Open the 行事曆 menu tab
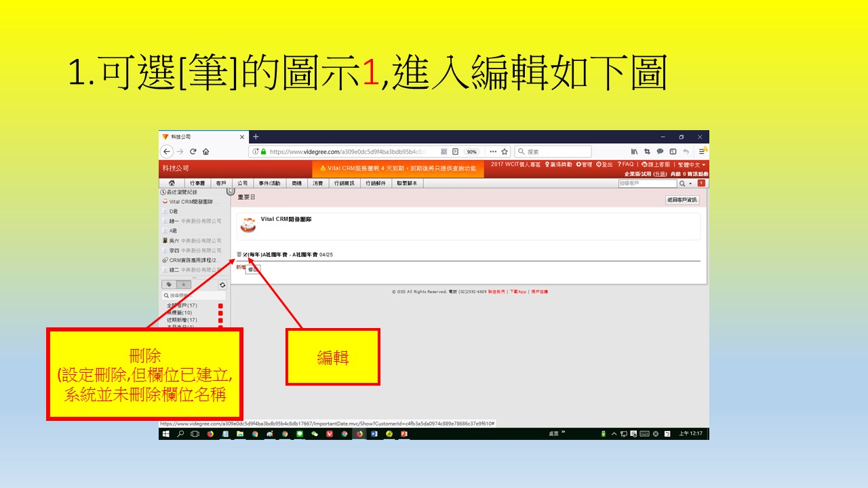868x488 pixels. point(197,183)
